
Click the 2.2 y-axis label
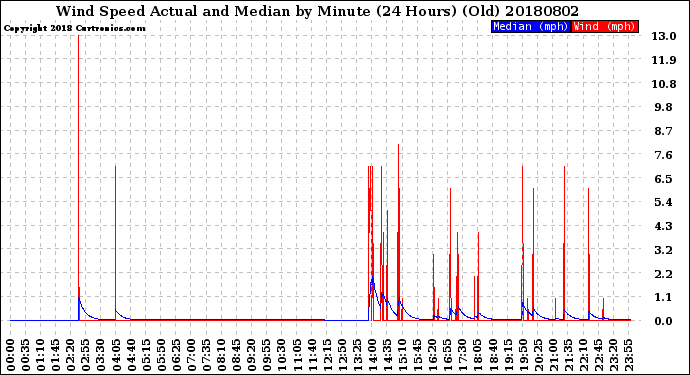[x=664, y=274]
